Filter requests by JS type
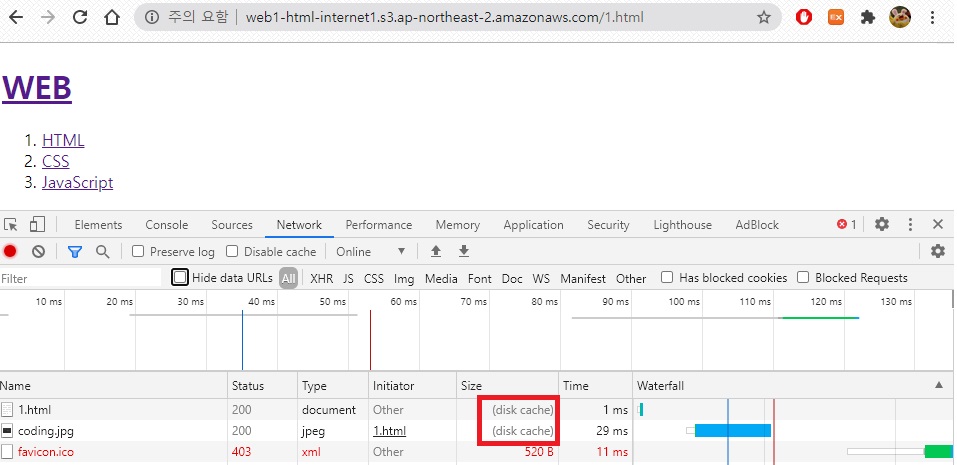Screen dimensions: 957x465 point(348,279)
